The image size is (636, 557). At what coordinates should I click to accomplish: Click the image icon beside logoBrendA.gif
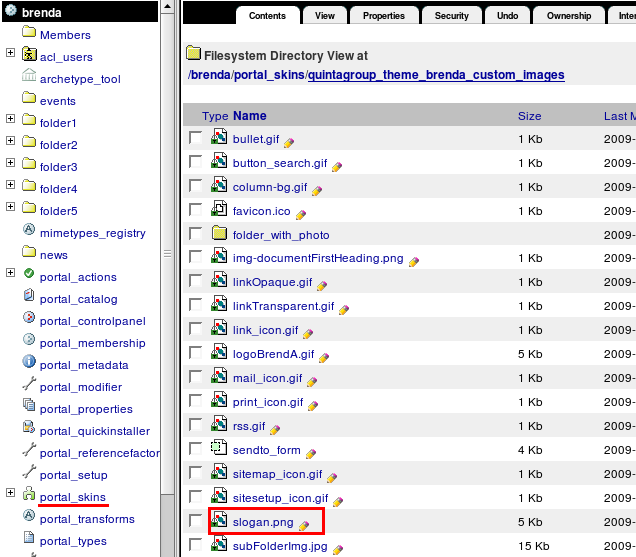click(220, 353)
